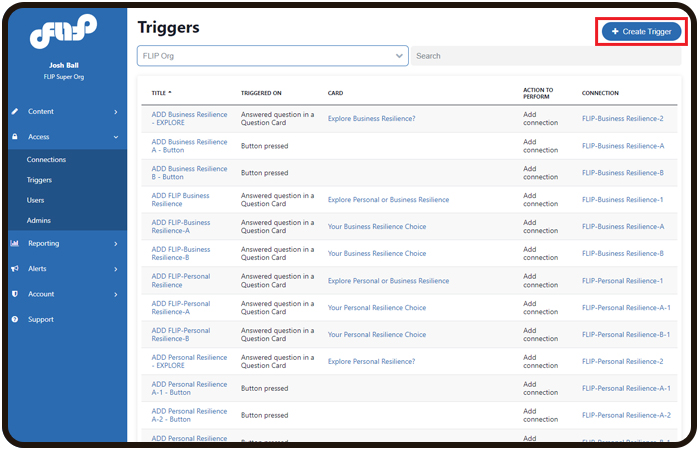
Task: Open the Support sidebar item
Action: point(67,319)
